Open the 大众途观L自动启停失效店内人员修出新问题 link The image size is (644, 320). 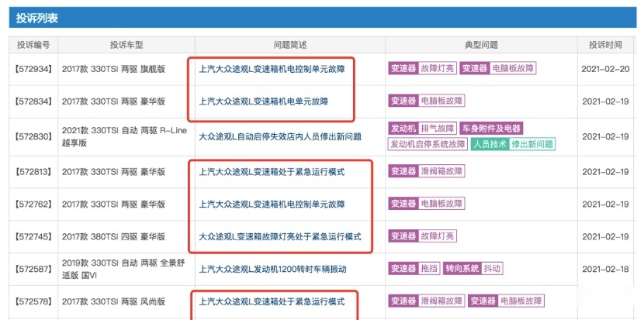pyautogui.click(x=280, y=136)
